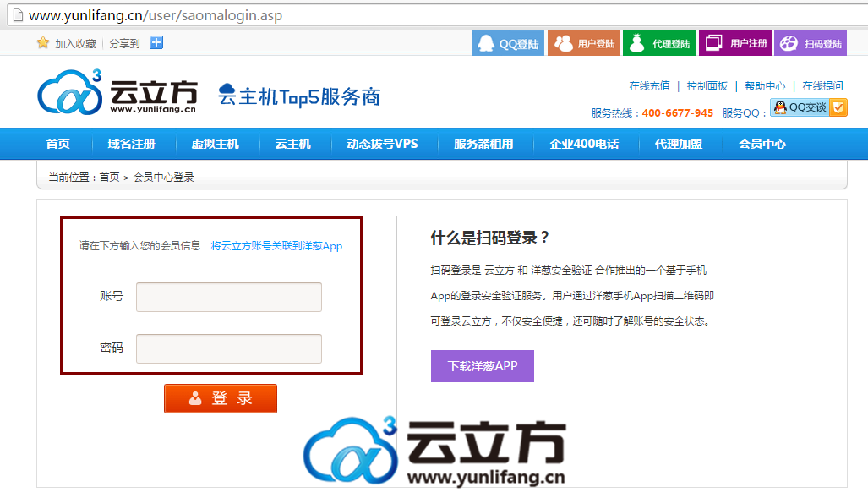Image resolution: width=868 pixels, height=498 pixels.
Task: Click the 分享到 text
Action: click(x=124, y=43)
